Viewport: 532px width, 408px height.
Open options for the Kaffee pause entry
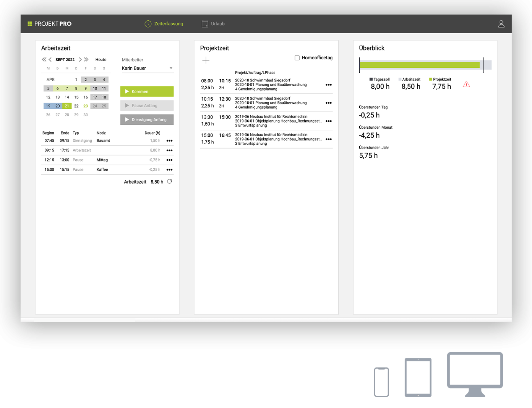[169, 170]
